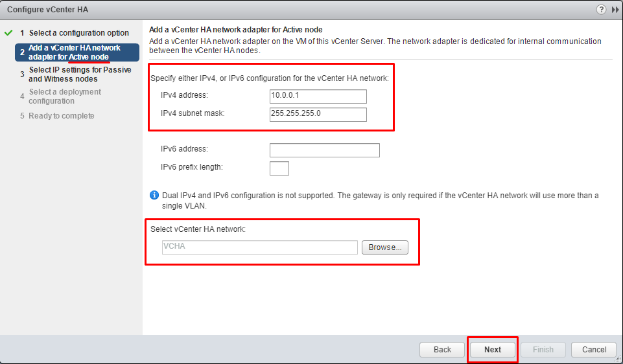Click the empty IPv6 address field
The image size is (623, 364).
coord(325,150)
